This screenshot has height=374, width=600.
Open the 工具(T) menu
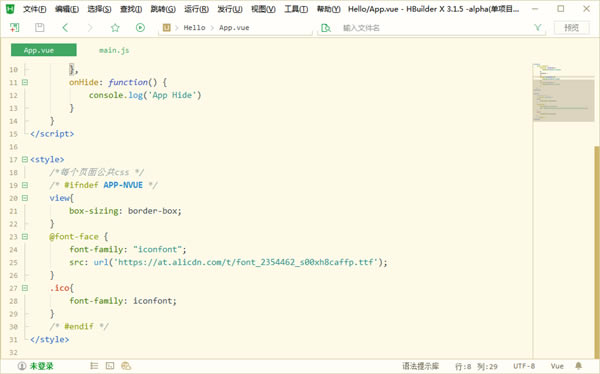[x=296, y=9]
